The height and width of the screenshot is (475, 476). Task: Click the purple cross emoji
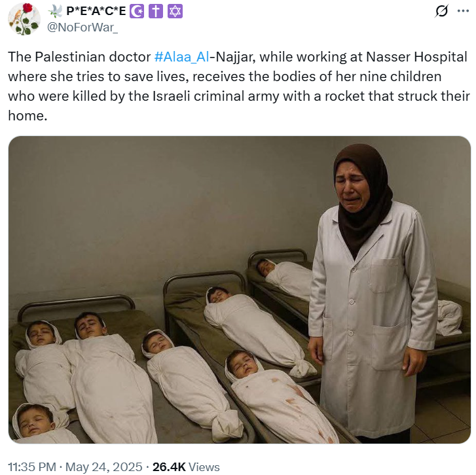(x=156, y=12)
